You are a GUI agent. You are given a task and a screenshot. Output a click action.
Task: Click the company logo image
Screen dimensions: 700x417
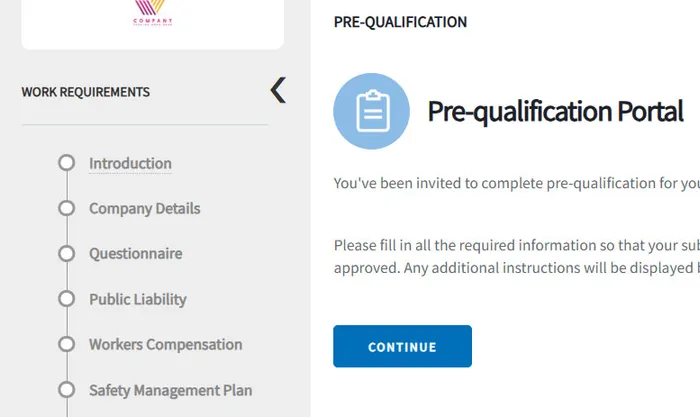click(153, 14)
